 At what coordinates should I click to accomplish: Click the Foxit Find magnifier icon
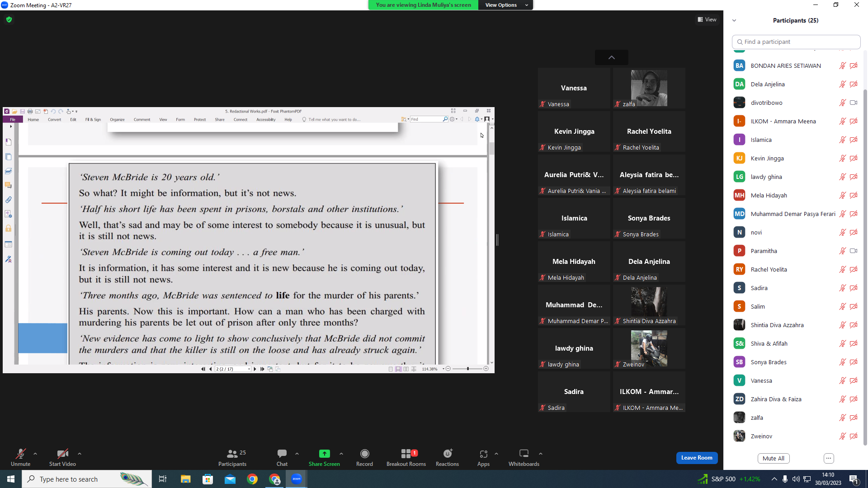point(445,119)
